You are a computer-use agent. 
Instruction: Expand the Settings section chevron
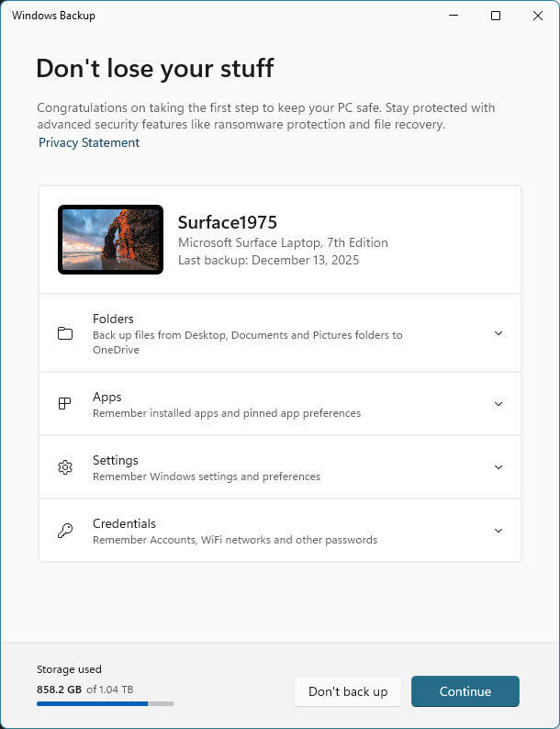tap(498, 467)
